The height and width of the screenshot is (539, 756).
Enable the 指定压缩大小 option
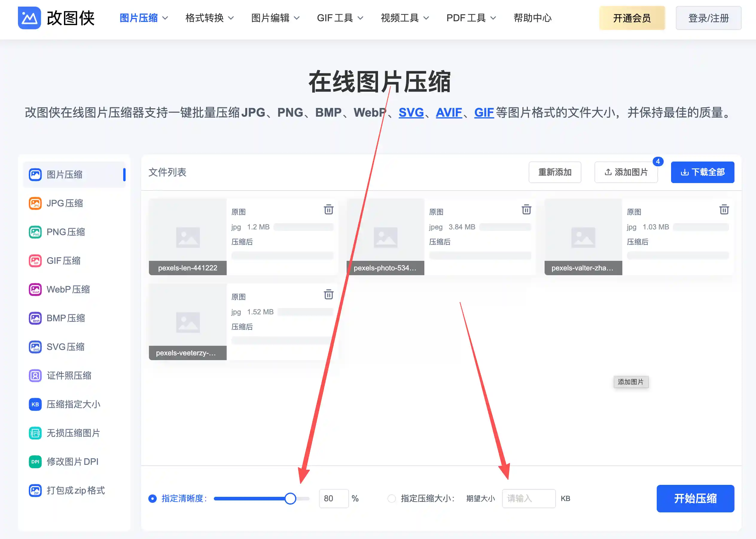click(391, 498)
